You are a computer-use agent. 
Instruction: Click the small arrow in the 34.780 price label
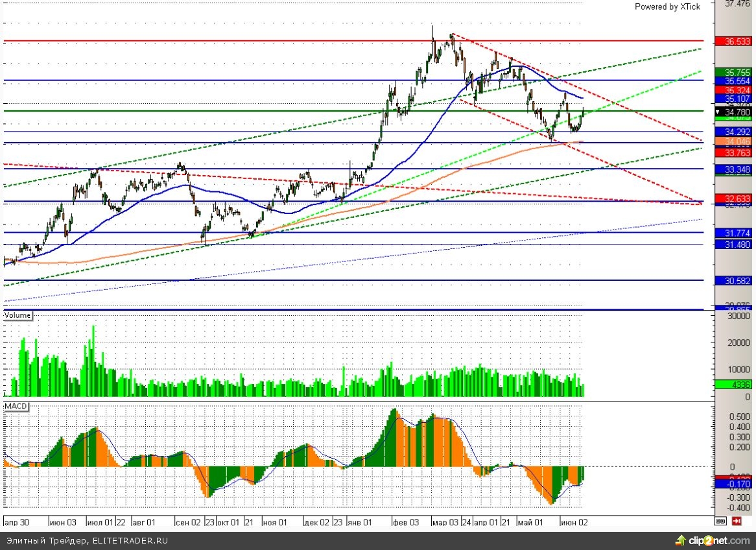(718, 112)
